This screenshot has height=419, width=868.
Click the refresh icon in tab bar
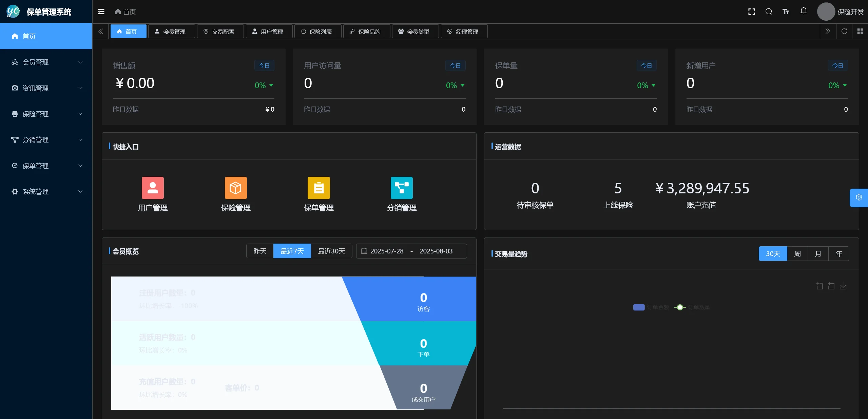pos(844,32)
